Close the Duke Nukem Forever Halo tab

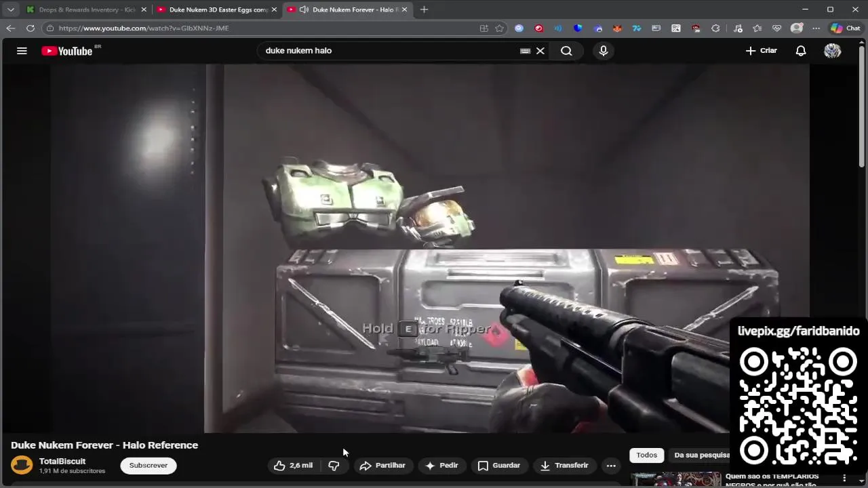coord(405,9)
